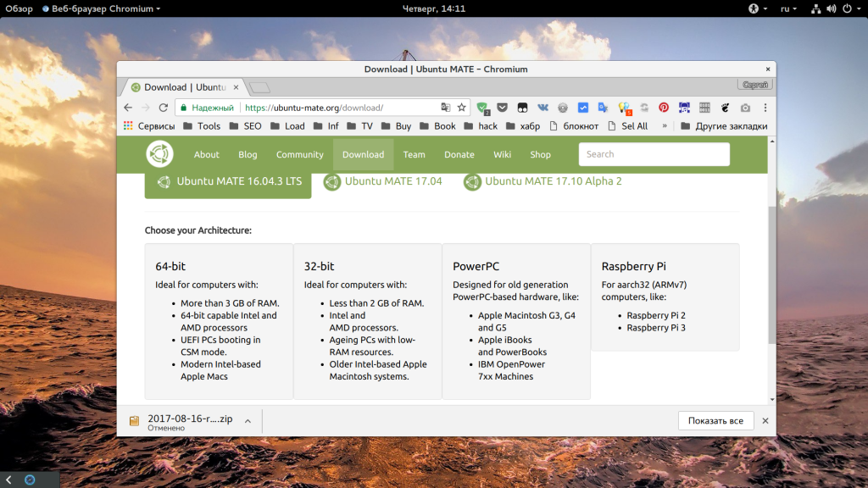This screenshot has width=868, height=488.
Task: Select the 64-bit architecture heading
Action: (x=170, y=266)
